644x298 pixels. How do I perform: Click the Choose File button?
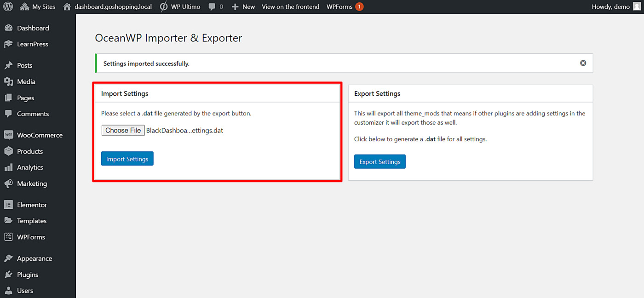(123, 131)
